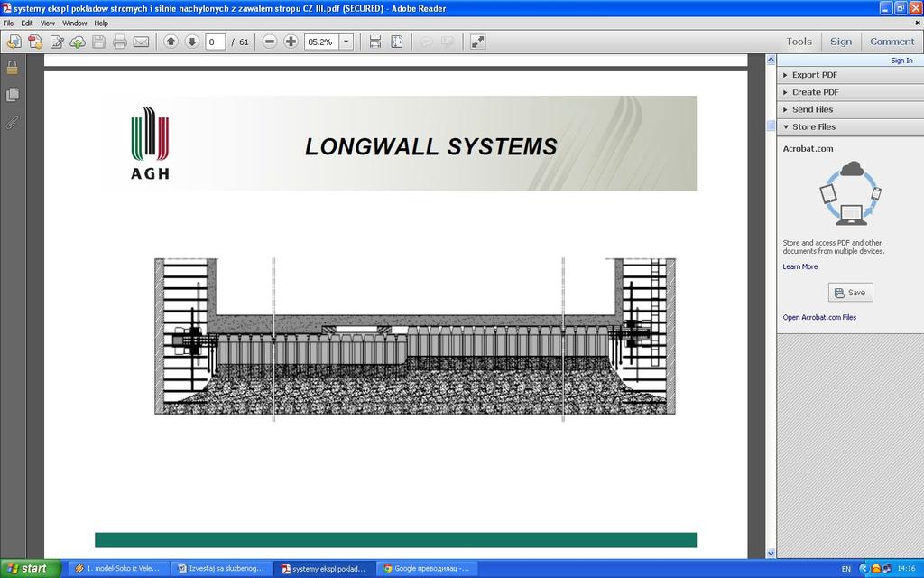This screenshot has height=578, width=924.
Task: Click the Learn More link
Action: pos(799,266)
